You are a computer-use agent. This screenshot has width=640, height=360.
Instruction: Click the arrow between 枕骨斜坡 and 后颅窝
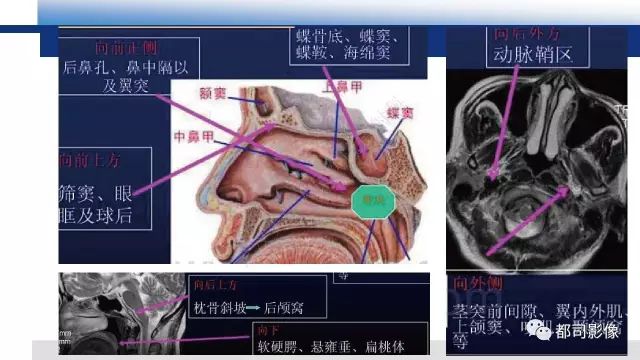pos(253,308)
